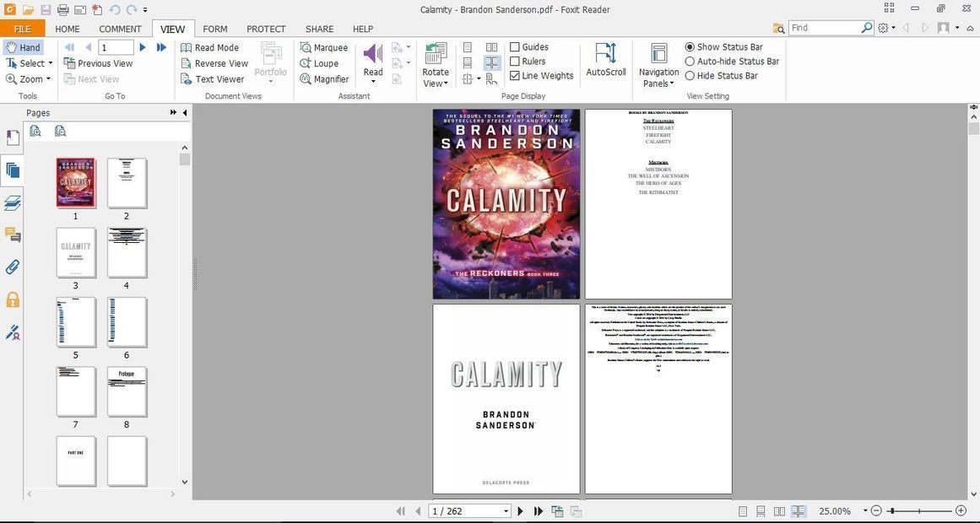Open the Layers panel in sidebar
The image size is (980, 523).
(x=13, y=202)
